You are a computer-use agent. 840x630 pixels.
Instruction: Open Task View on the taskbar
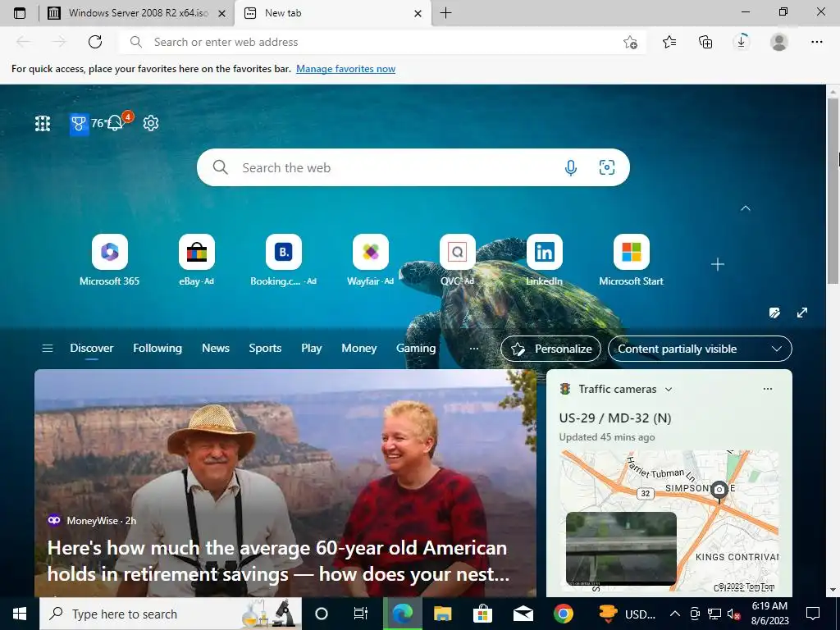[361, 614]
